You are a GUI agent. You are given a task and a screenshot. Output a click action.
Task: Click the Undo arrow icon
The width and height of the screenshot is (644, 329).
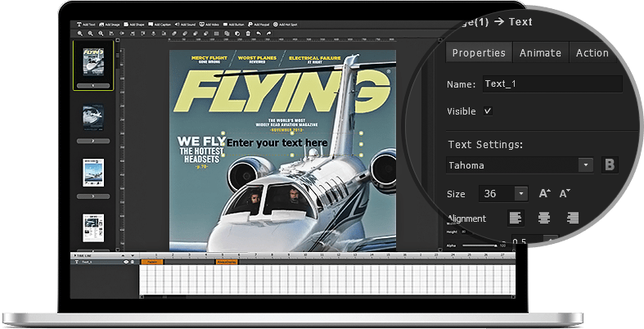pos(259,34)
